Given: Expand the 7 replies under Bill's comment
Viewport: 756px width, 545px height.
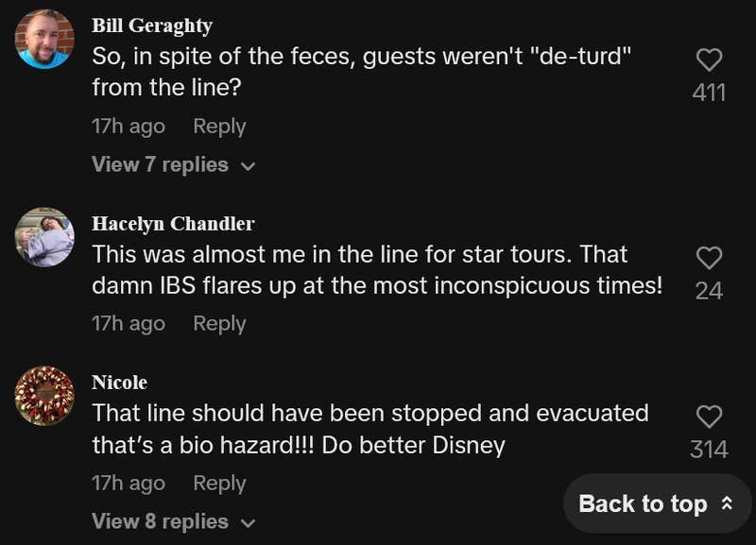Looking at the screenshot, I should (x=160, y=164).
